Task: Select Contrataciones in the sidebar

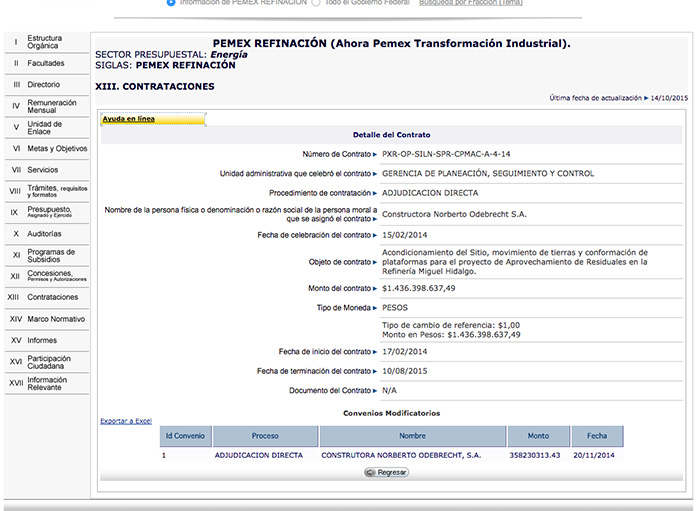Action: coord(52,297)
